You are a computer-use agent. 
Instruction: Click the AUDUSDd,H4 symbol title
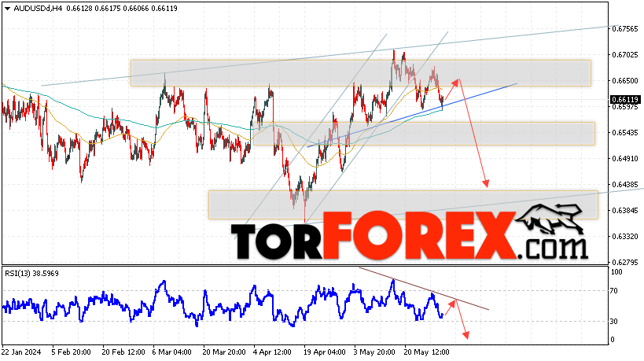coord(38,8)
